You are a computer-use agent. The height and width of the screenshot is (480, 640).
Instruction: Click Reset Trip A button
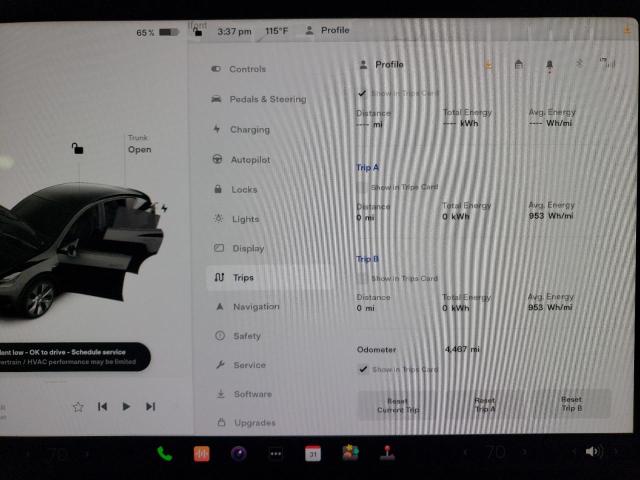click(x=485, y=404)
